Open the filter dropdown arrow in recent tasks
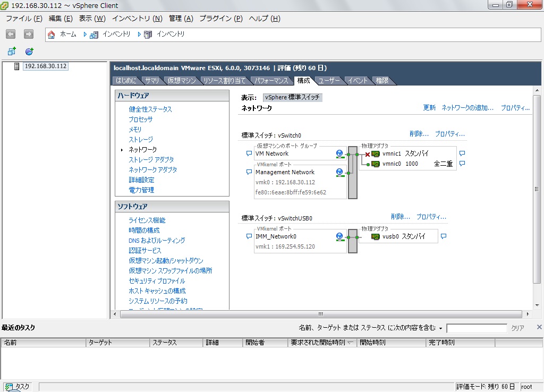Viewport: 544px width, 392px height. pyautogui.click(x=440, y=328)
